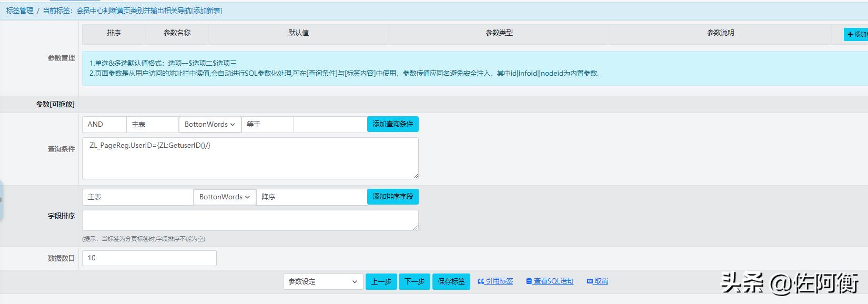The height and width of the screenshot is (304, 868).
Task: Click the icon beside 取消
Action: [590, 281]
